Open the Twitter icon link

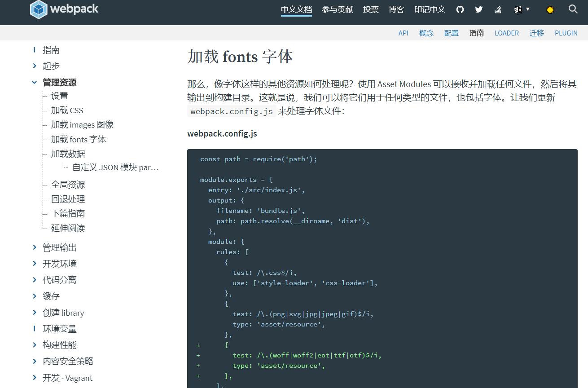pyautogui.click(x=479, y=9)
